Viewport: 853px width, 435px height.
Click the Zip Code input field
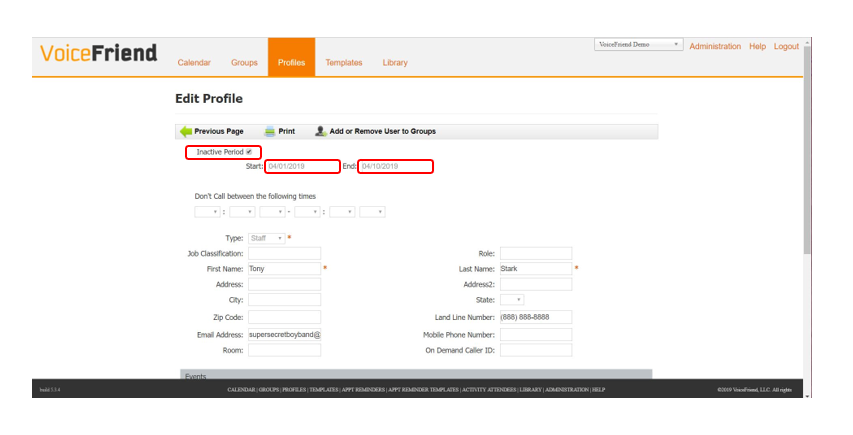(x=285, y=317)
